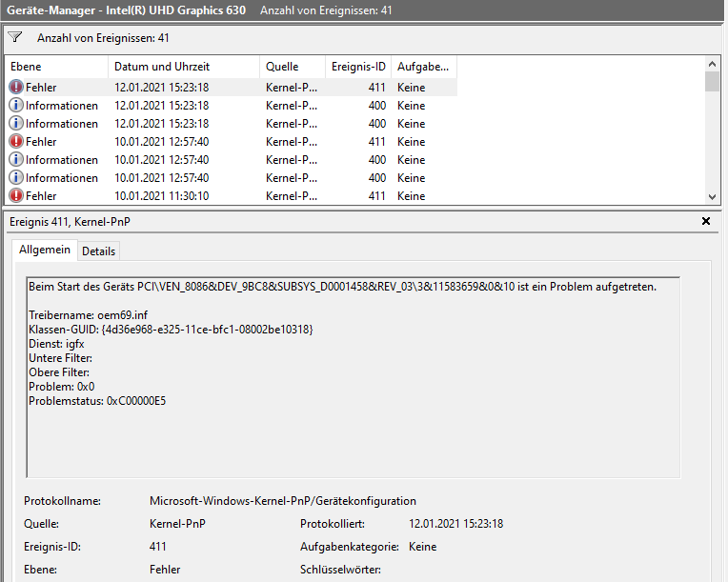Click error icon of 10.01.2021 11:30:10 Fehler row
Image resolution: width=728 pixels, height=582 pixels.
[x=16, y=195]
